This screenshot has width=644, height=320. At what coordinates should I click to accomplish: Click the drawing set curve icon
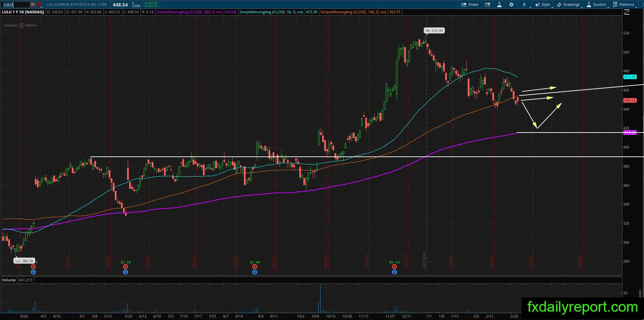[x=627, y=12]
